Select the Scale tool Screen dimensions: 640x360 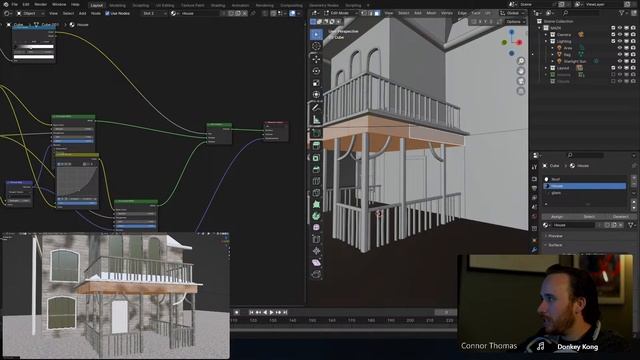[316, 83]
